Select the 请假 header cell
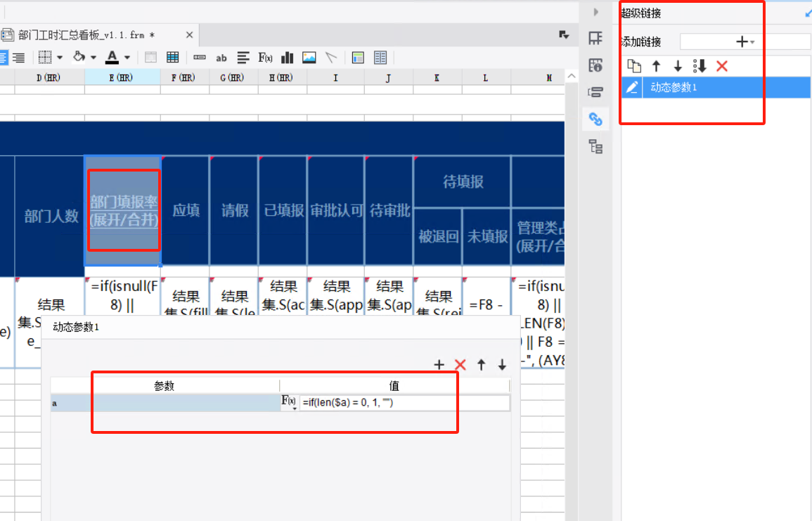 [x=233, y=211]
